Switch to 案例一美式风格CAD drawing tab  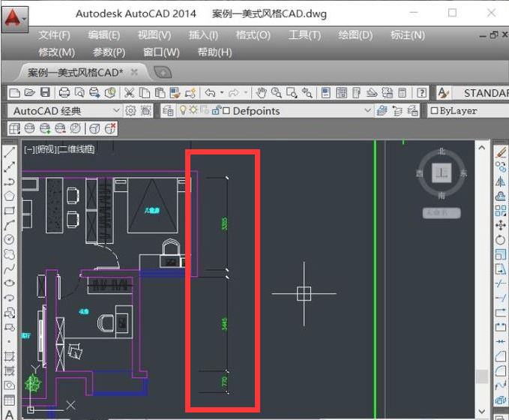pos(75,72)
